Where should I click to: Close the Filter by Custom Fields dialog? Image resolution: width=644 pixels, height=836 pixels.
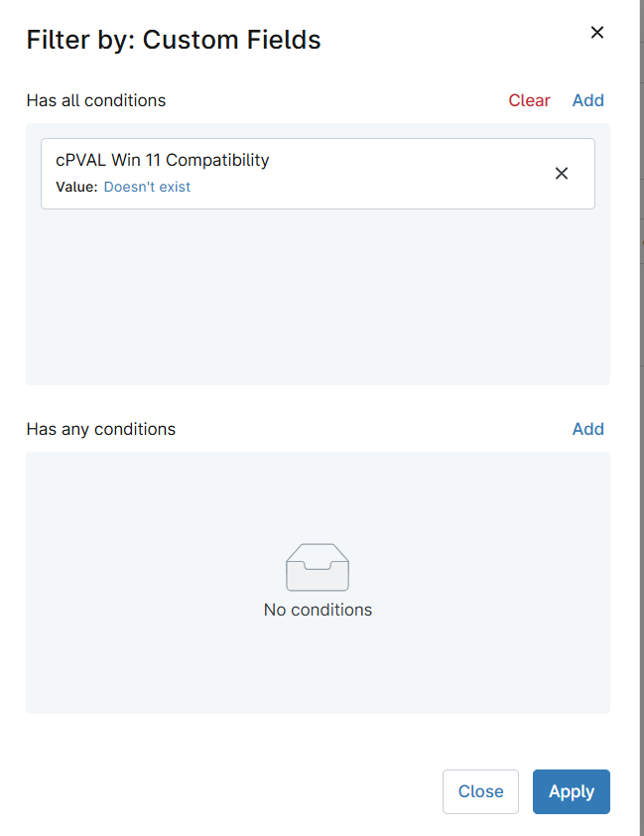coord(597,33)
